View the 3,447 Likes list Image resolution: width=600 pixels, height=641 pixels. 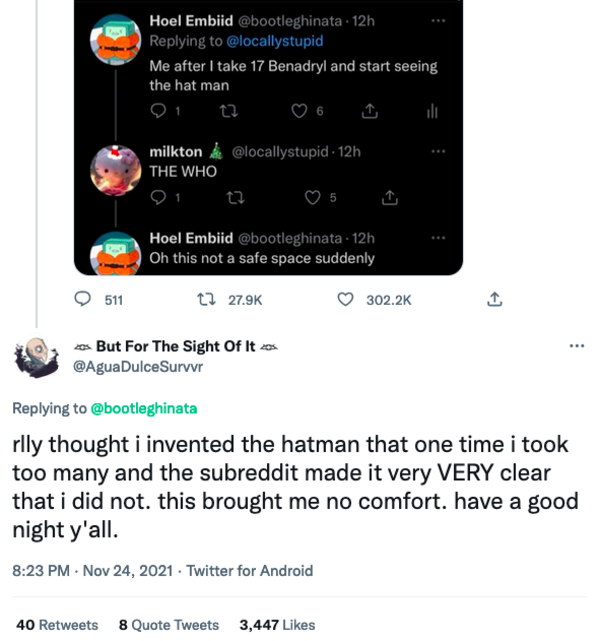[277, 625]
